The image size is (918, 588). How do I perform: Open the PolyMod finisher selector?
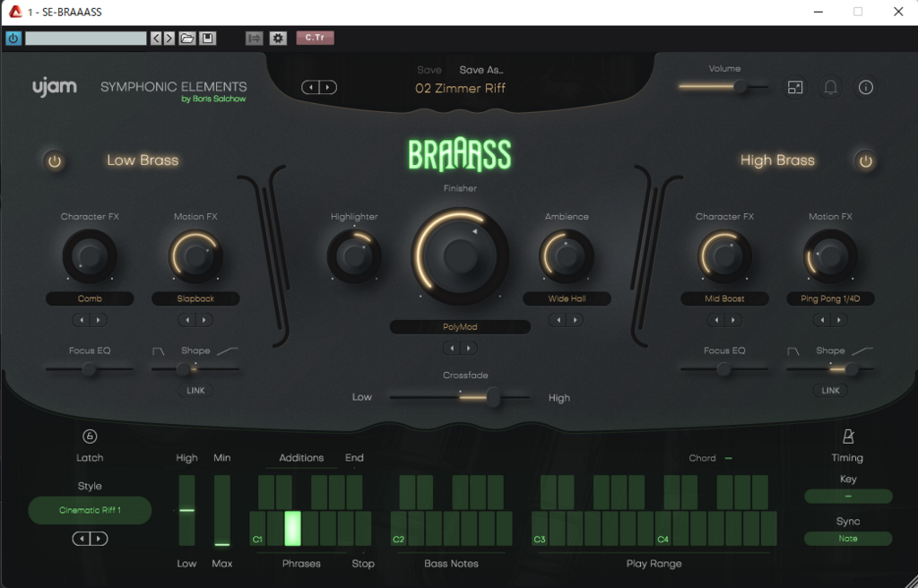point(460,327)
